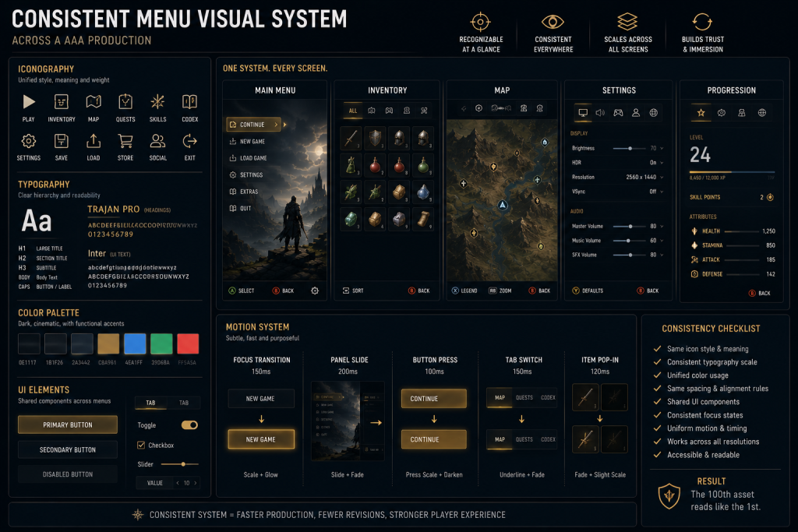798x532 pixels.
Task: Choose Load Game in the Main Menu
Action: (x=249, y=158)
